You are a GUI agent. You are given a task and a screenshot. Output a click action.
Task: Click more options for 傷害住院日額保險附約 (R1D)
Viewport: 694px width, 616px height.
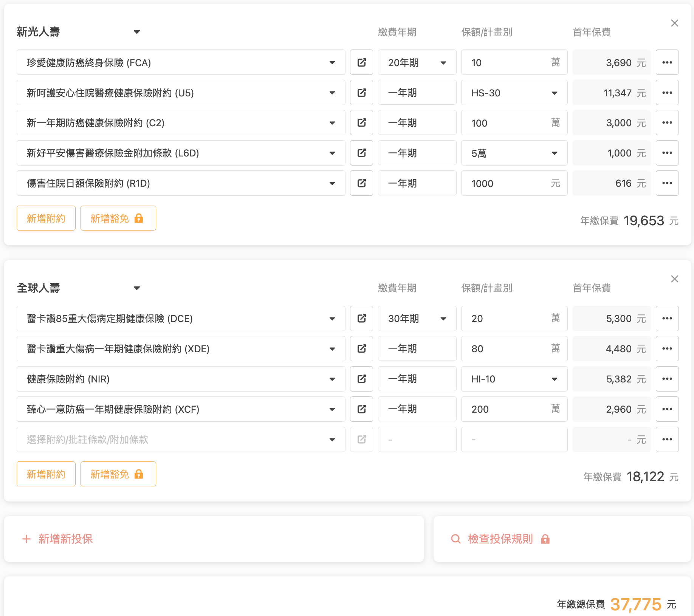click(667, 183)
